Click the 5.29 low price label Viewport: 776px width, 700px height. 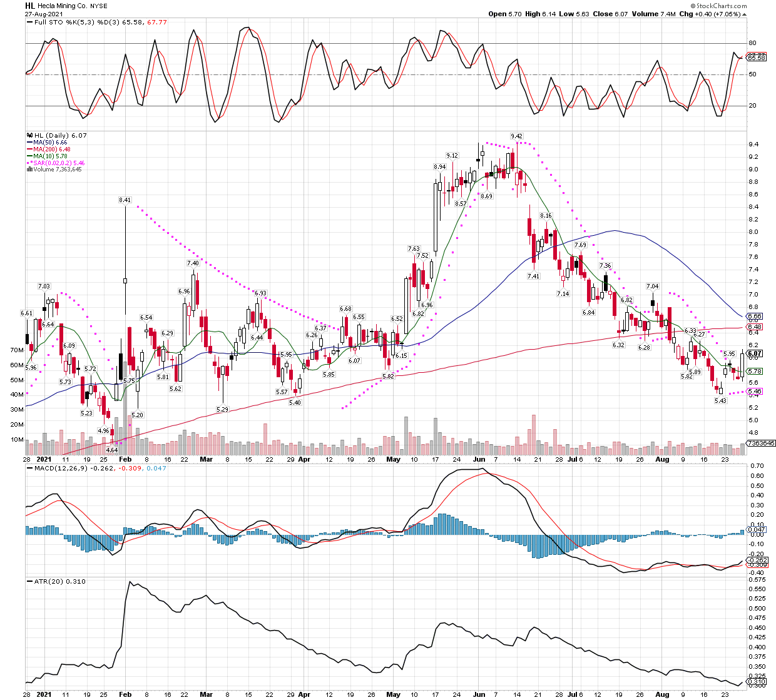click(x=222, y=410)
